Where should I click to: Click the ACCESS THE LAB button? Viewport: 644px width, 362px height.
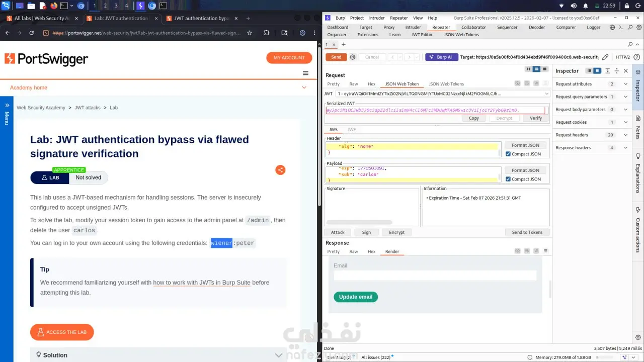(62, 332)
